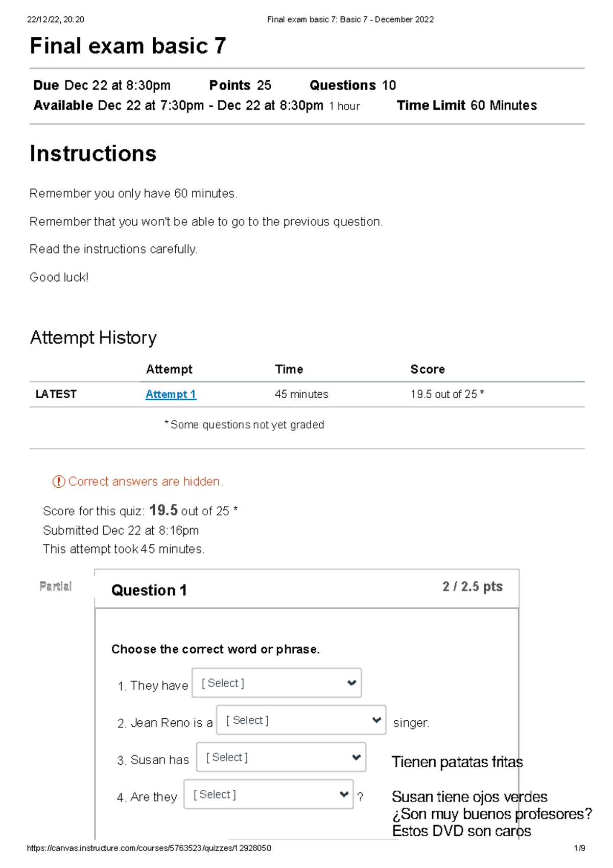Click the 'Instructions' heading

click(93, 153)
